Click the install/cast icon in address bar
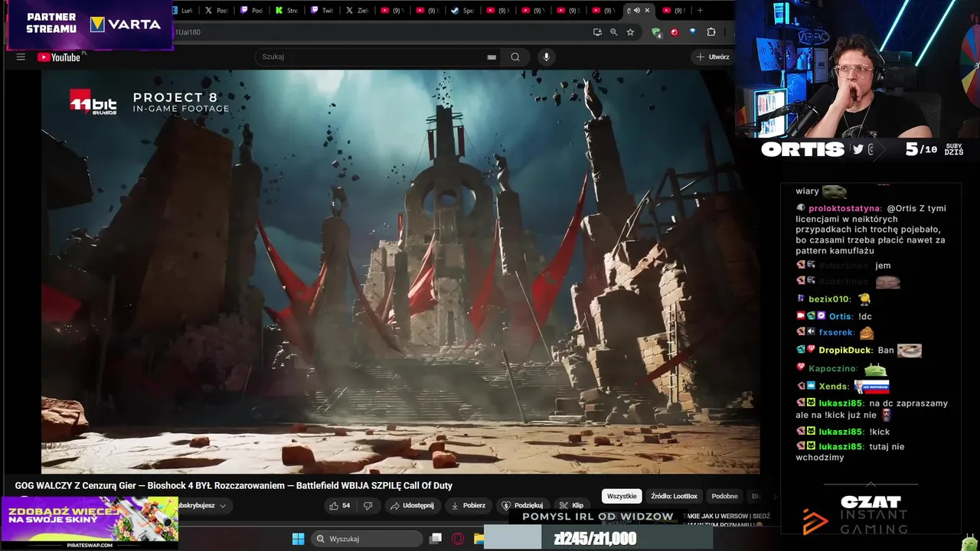The width and height of the screenshot is (980, 551). click(597, 32)
